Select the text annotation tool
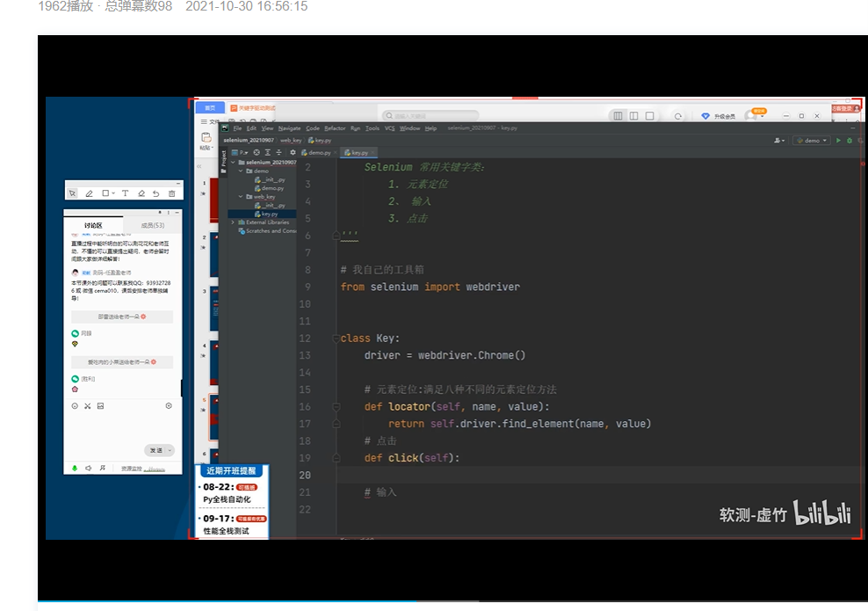 click(x=125, y=193)
